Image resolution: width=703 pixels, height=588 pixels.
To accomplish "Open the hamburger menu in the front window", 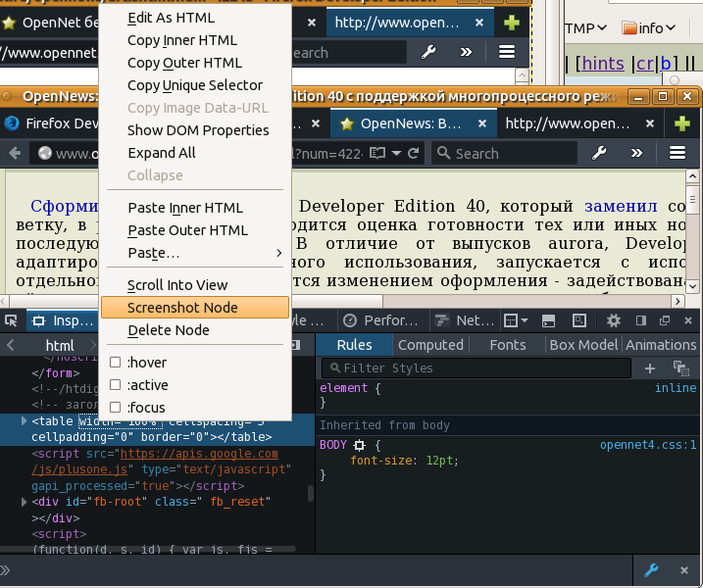I will (677, 153).
